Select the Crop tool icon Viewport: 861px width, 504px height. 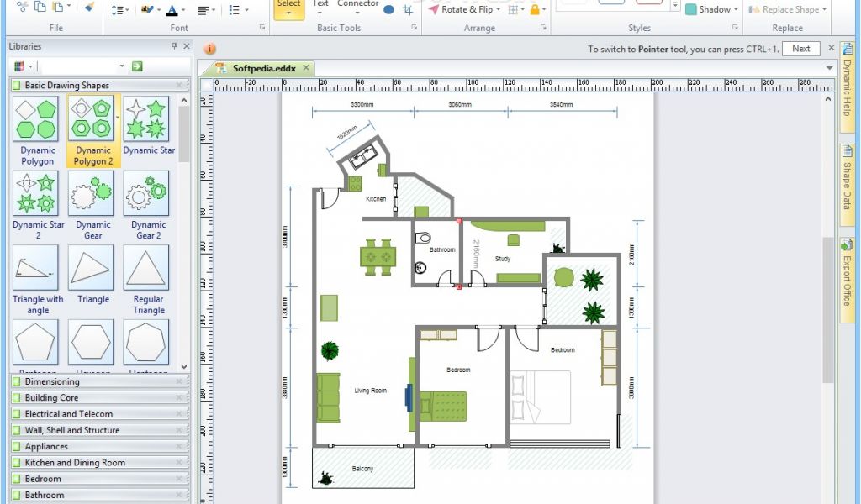[408, 10]
